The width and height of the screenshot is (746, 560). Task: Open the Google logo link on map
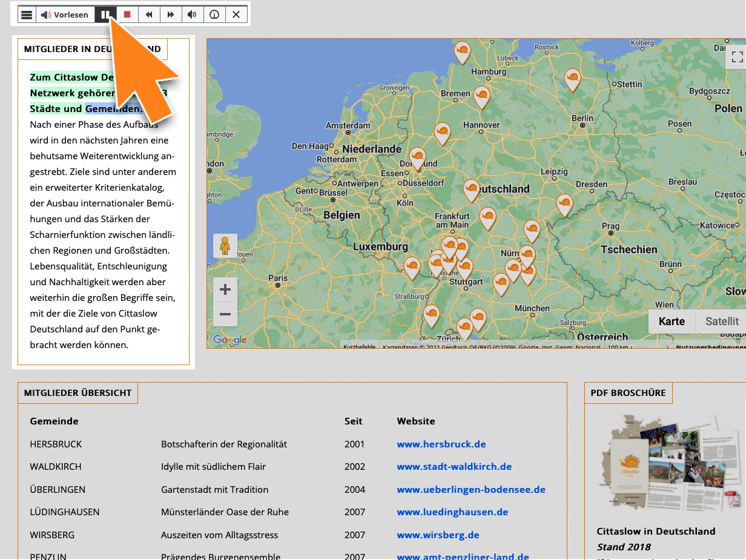point(230,340)
